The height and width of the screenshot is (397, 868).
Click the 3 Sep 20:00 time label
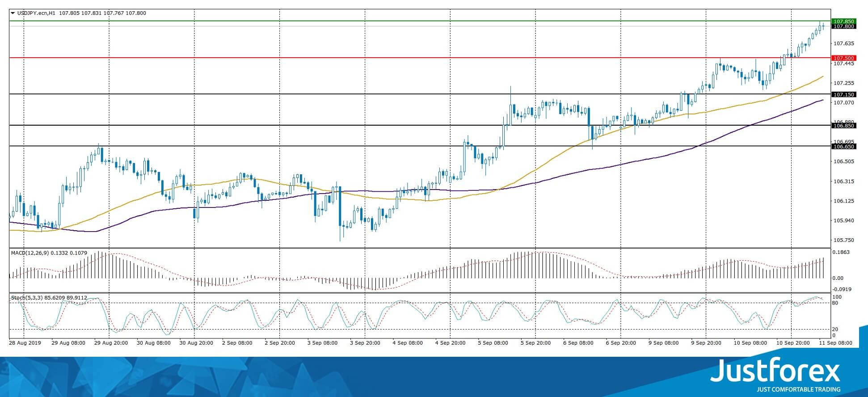tap(365, 343)
